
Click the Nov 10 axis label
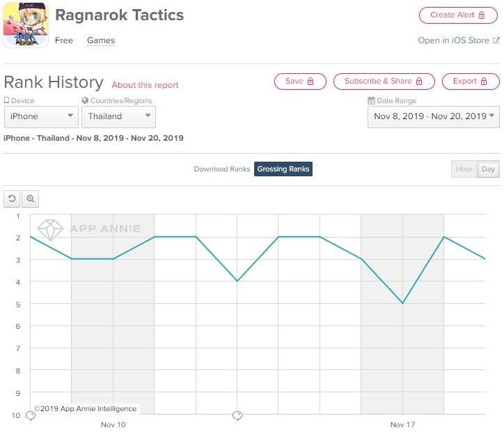point(113,424)
